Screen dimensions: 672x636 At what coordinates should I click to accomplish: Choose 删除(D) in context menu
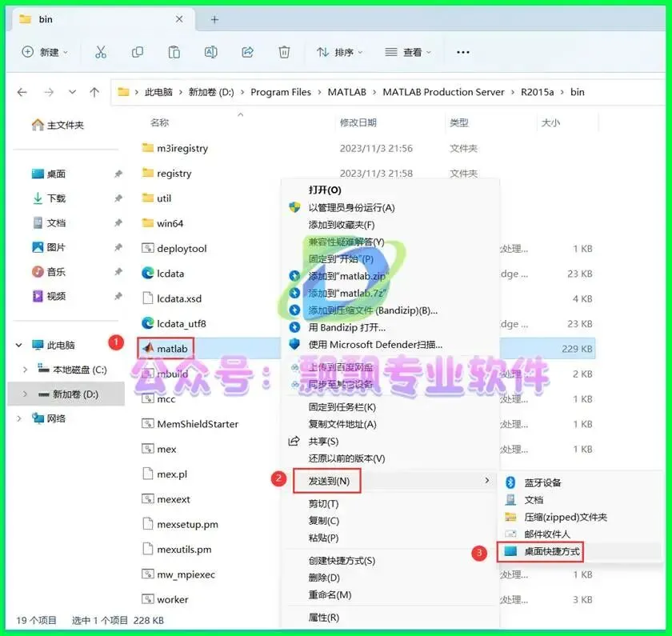click(x=324, y=578)
